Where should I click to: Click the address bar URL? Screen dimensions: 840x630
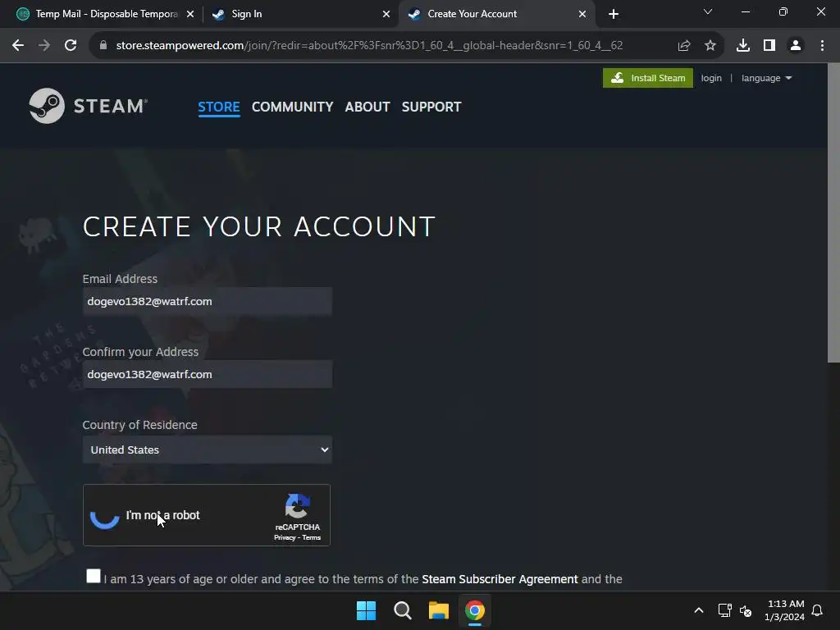point(369,46)
